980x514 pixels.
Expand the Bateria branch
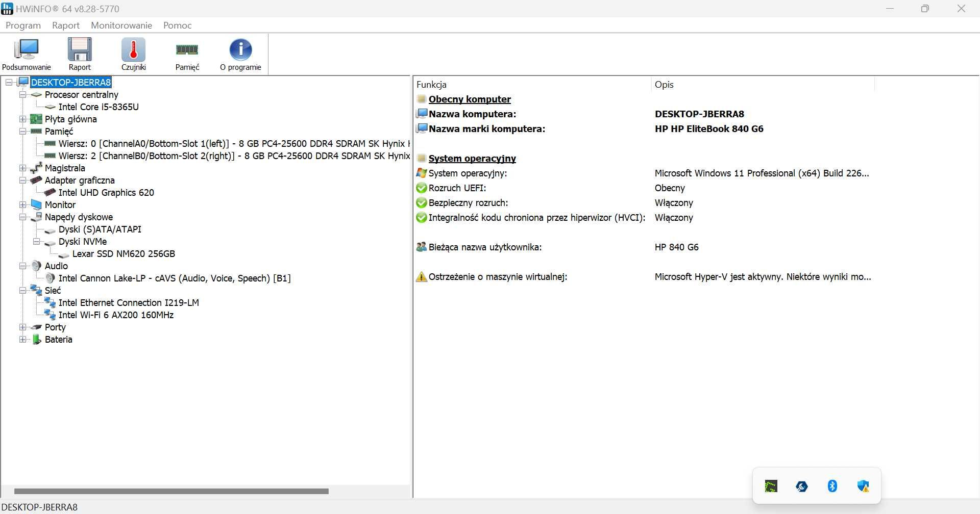[22, 339]
